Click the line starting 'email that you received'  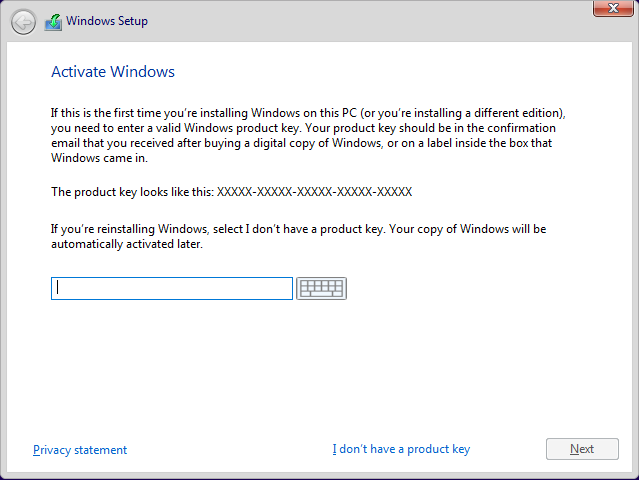(302, 143)
